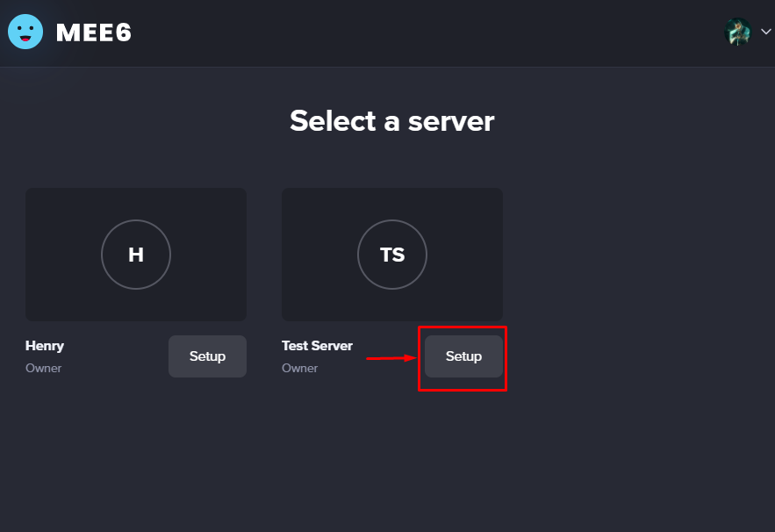Click the letters TS inside circle
This screenshot has width=775, height=532.
point(392,255)
